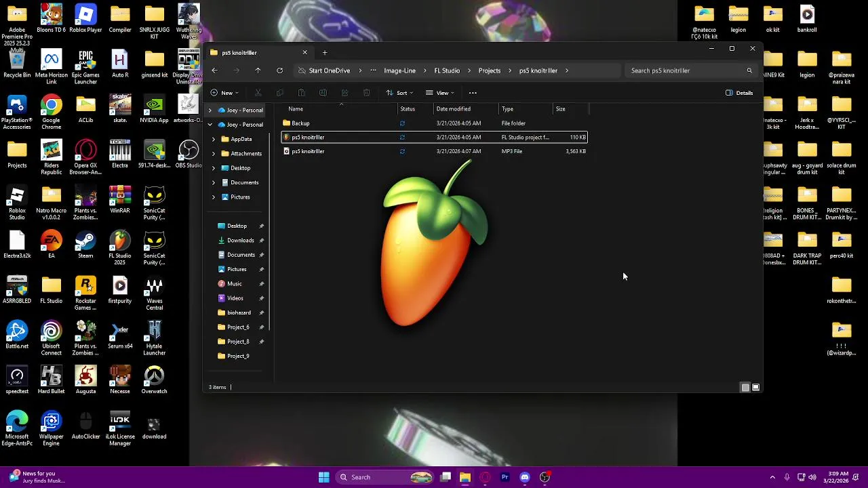Expand the Attachments tree node
The width and height of the screenshot is (868, 488).
pos(214,154)
